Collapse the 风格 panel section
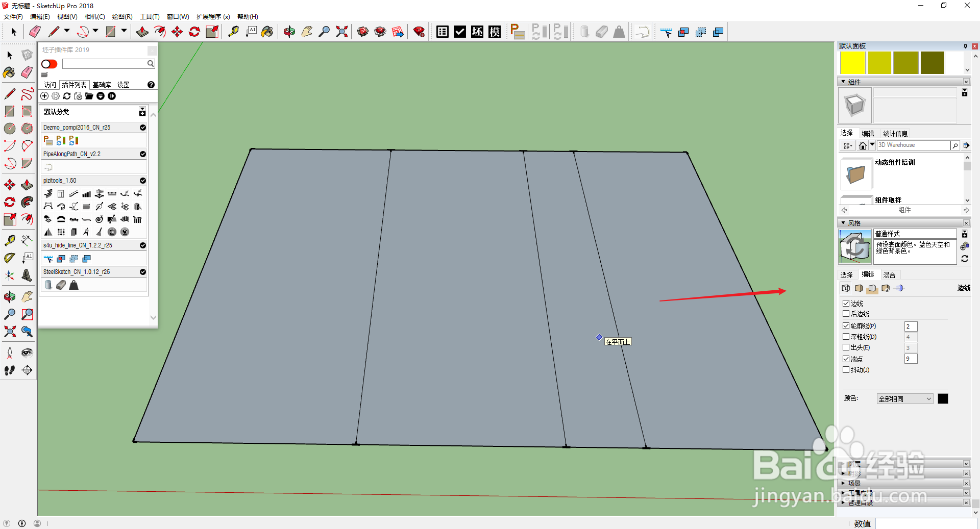 point(843,223)
